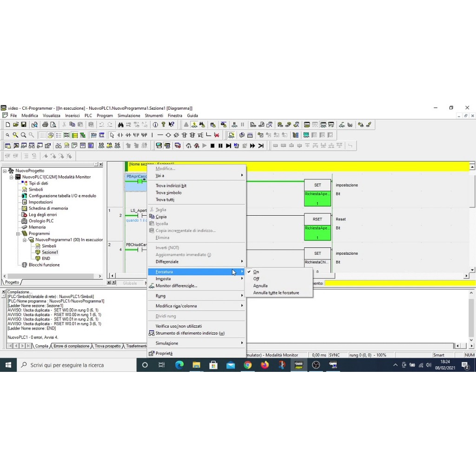Select checked On in Forzatura submenu

point(279,271)
